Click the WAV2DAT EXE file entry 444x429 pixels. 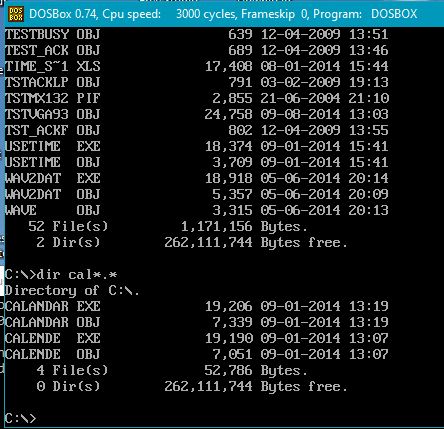(196, 178)
